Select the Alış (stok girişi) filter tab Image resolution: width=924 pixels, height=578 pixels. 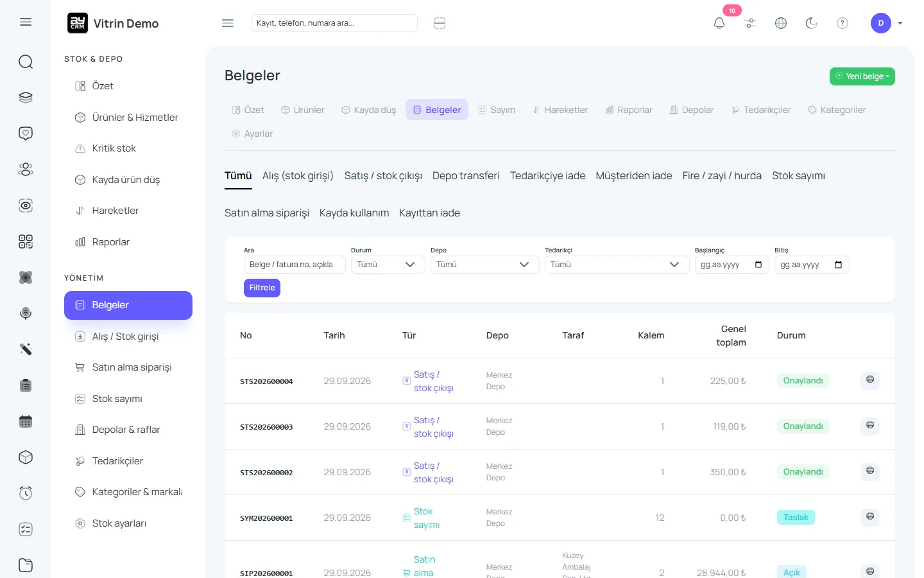[x=298, y=175]
